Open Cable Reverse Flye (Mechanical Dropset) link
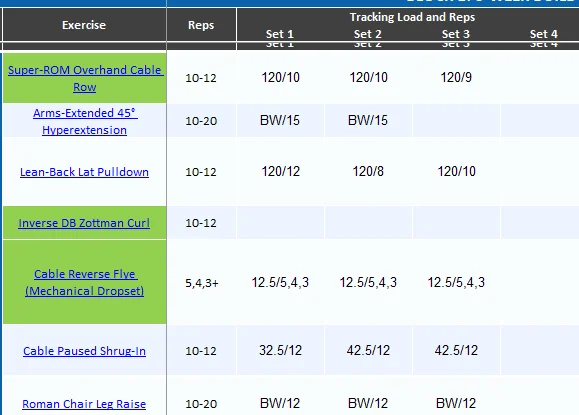Image resolution: width=579 pixels, height=415 pixels. coord(85,282)
